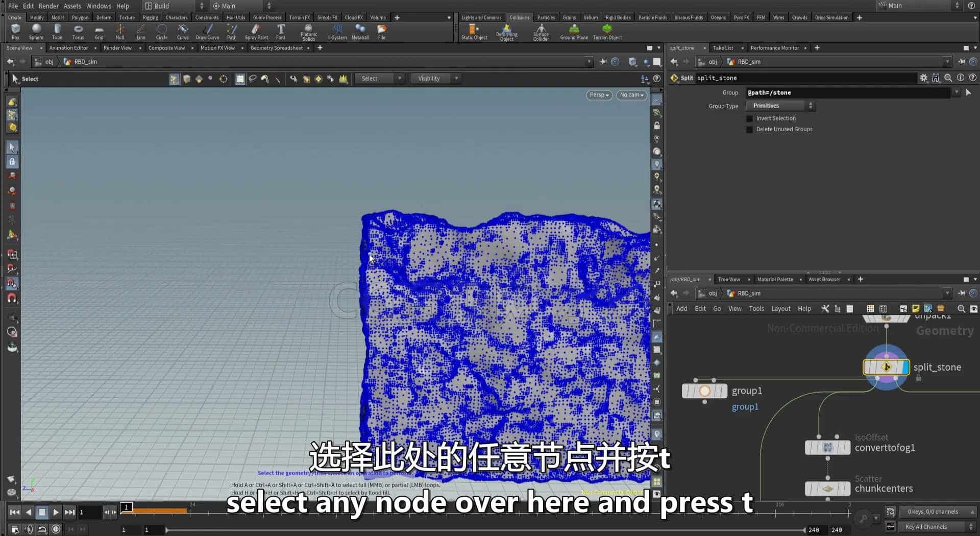Viewport: 980px width, 536px height.
Task: Click the current frame number field
Action: tap(89, 512)
